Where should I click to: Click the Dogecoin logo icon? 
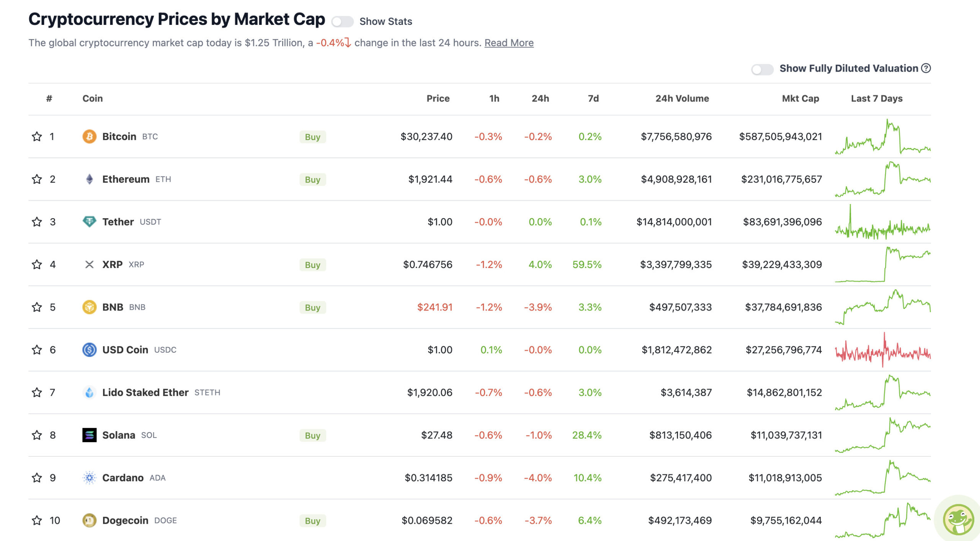(x=89, y=520)
